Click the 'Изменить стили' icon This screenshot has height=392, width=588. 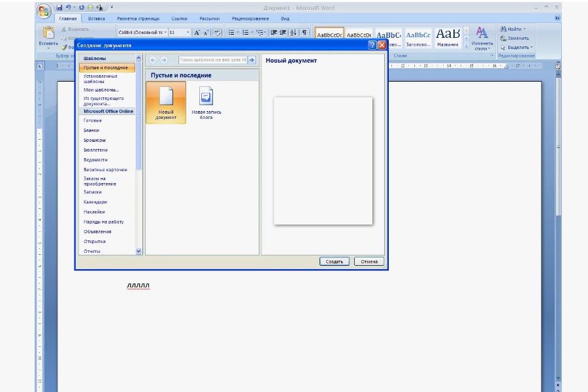[x=482, y=34]
